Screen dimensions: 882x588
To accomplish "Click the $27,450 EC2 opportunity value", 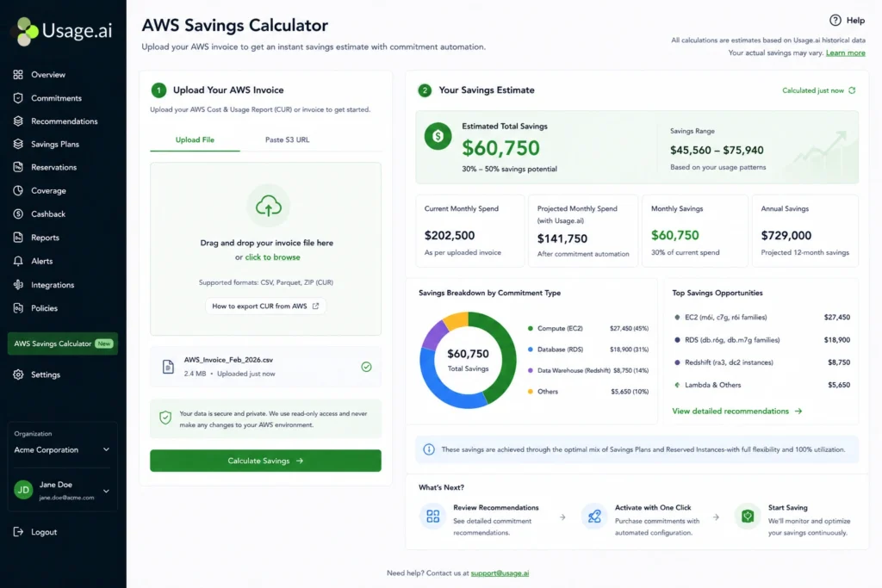I will pos(837,317).
